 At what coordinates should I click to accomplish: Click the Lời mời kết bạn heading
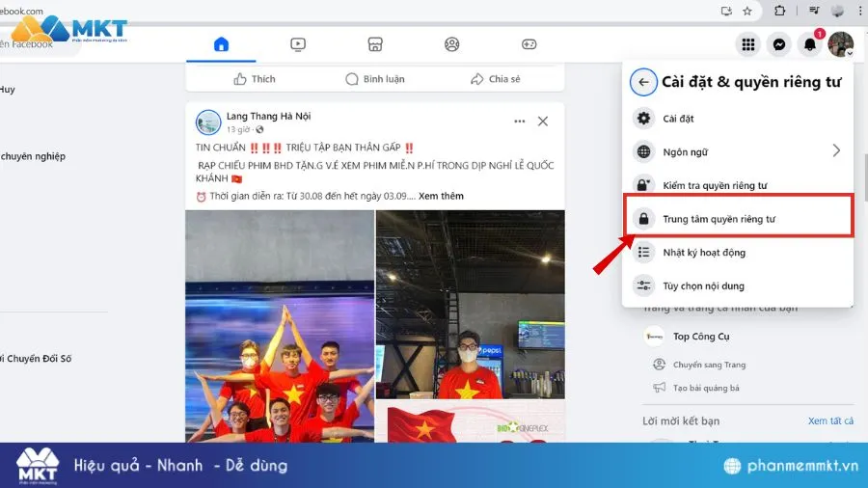tap(681, 421)
